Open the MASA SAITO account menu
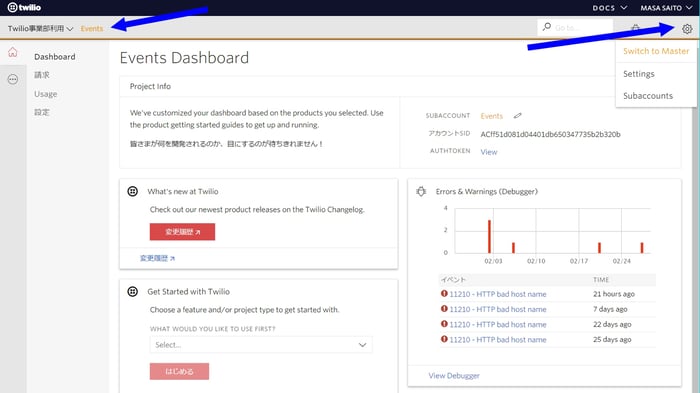 [666, 8]
